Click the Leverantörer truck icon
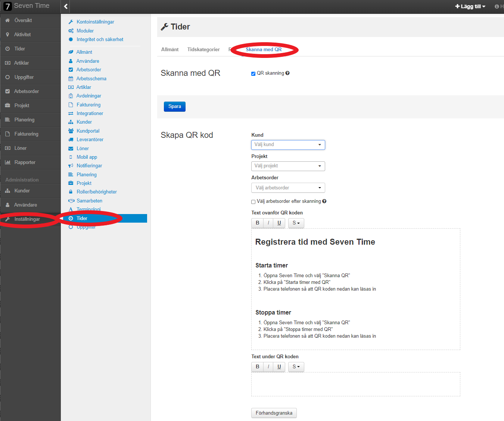Viewport: 504px width, 421px height. [x=71, y=140]
